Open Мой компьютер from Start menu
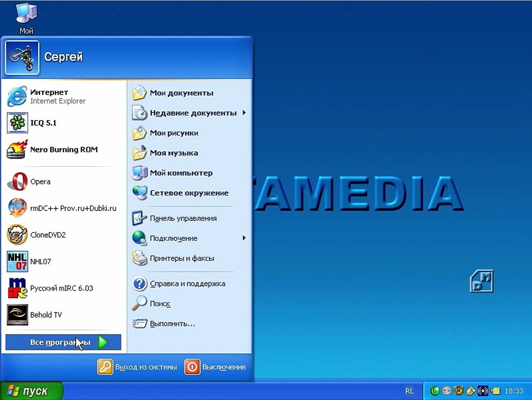 pos(189,173)
